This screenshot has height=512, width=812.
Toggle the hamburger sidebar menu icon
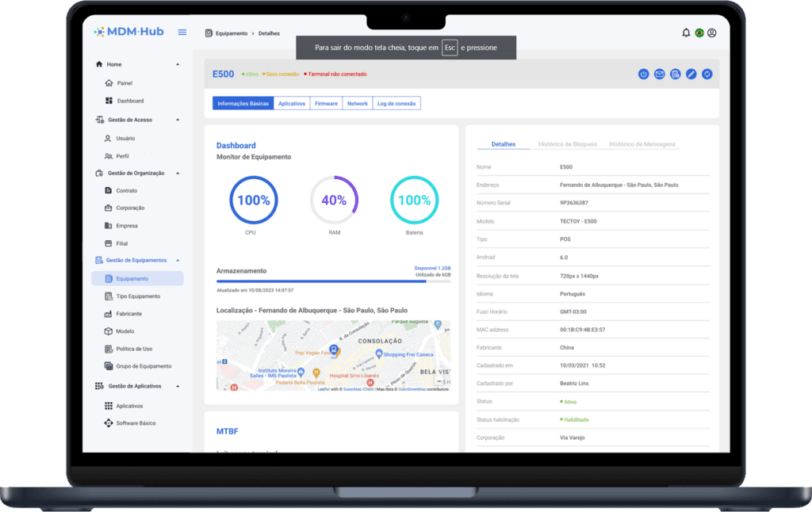(x=182, y=32)
